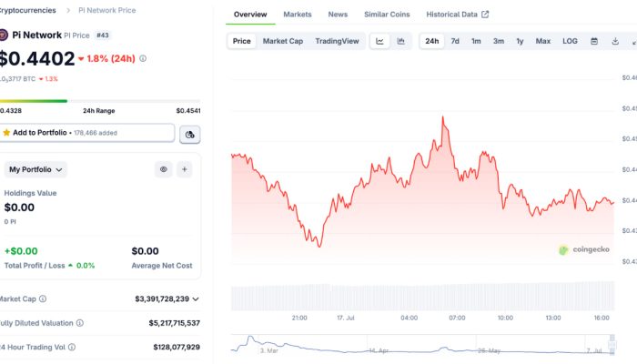
Task: Expand the Market Cap value chevron
Action: click(x=196, y=298)
